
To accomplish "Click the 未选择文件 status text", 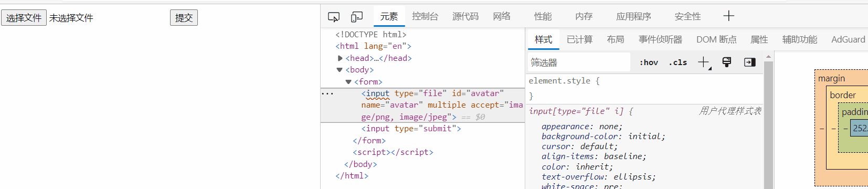I will pos(71,18).
